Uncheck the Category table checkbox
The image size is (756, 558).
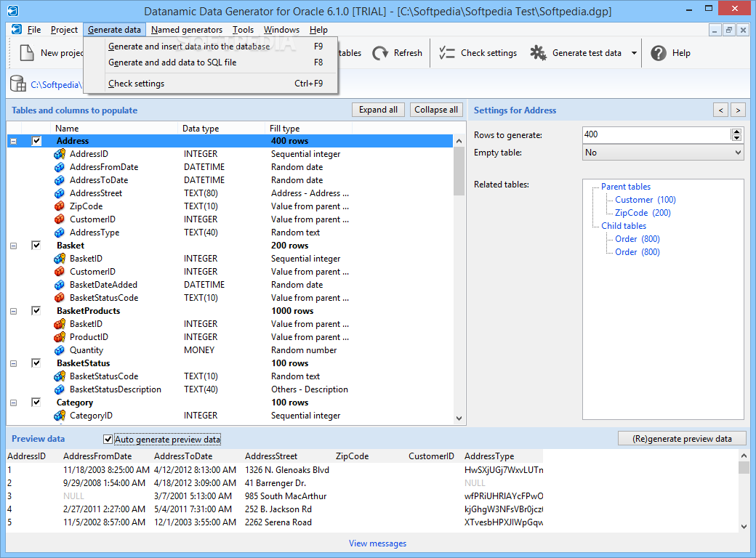[36, 403]
